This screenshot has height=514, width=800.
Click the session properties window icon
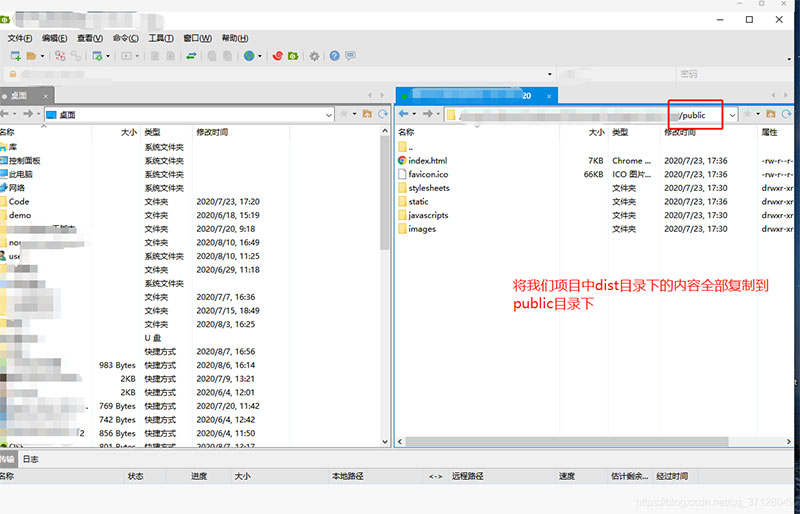point(97,56)
